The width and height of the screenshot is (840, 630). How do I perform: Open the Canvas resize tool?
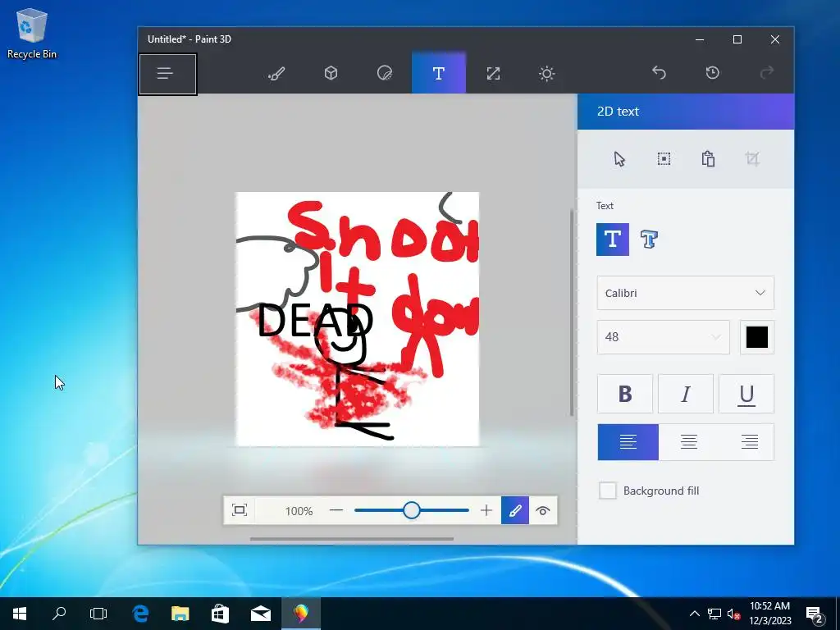(x=493, y=73)
